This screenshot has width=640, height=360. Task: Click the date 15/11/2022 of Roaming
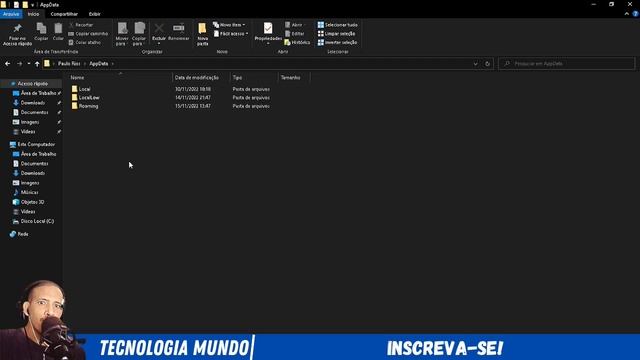coord(193,106)
